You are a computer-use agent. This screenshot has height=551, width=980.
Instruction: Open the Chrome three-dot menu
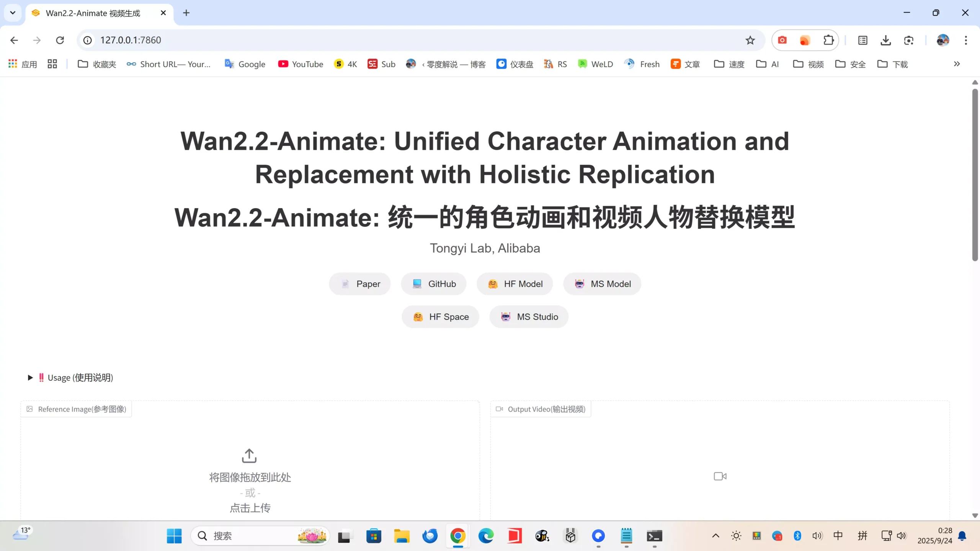point(966,40)
